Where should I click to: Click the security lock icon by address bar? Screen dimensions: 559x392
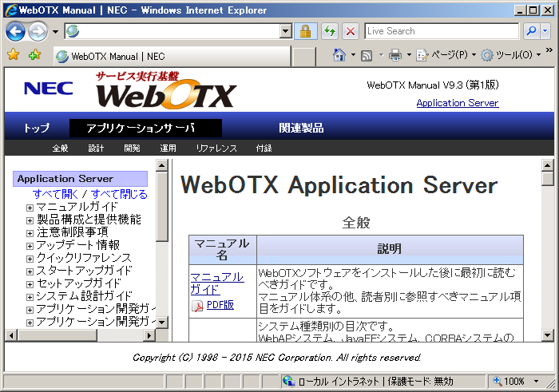[x=304, y=31]
